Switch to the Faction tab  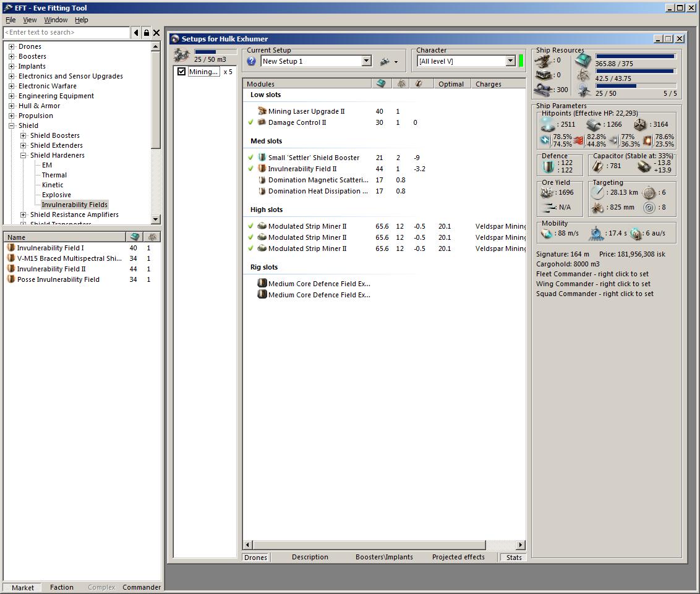click(62, 587)
